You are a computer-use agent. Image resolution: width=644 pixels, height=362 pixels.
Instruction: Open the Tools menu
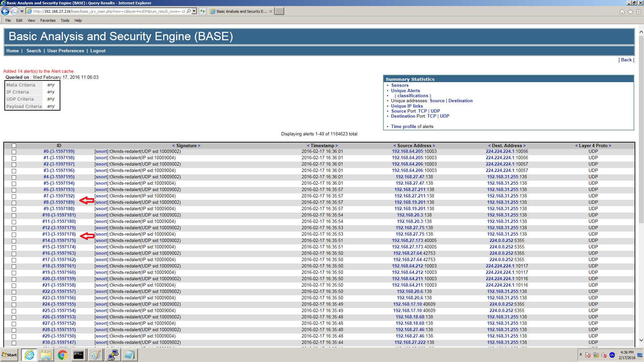tap(65, 20)
